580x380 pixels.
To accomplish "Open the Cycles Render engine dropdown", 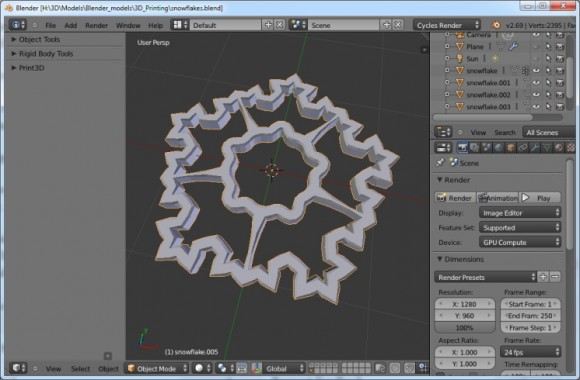I will 447,25.
